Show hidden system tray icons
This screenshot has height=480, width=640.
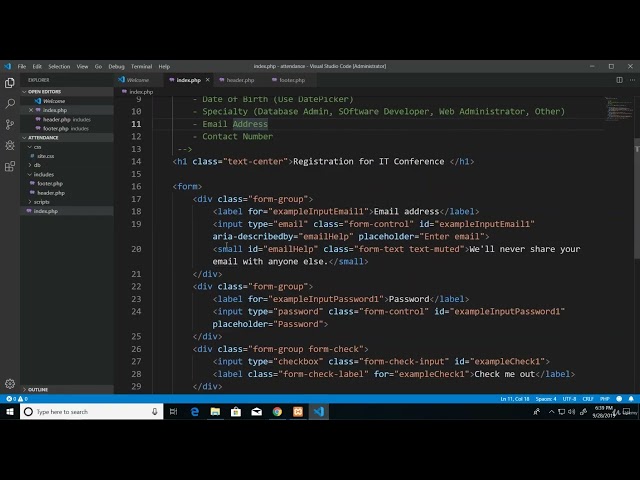pos(551,412)
